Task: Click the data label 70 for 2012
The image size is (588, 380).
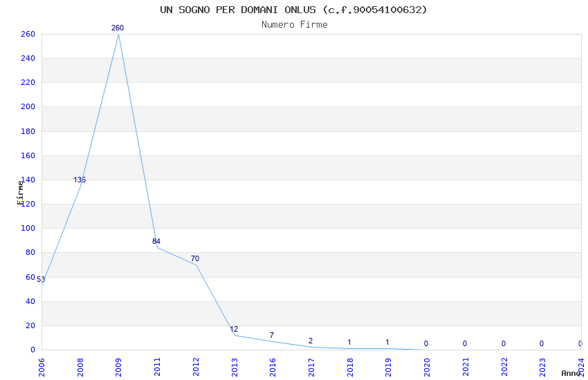Action: click(x=195, y=258)
